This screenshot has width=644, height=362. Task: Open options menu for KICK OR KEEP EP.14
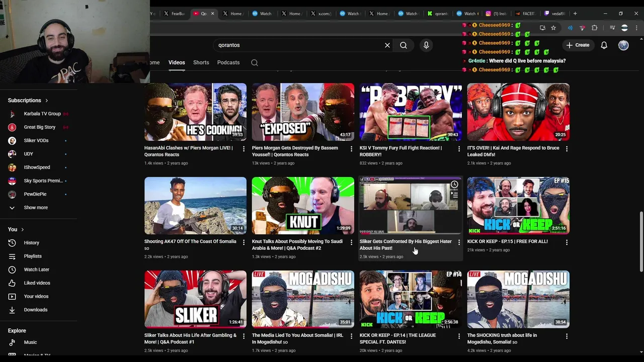[x=459, y=336]
